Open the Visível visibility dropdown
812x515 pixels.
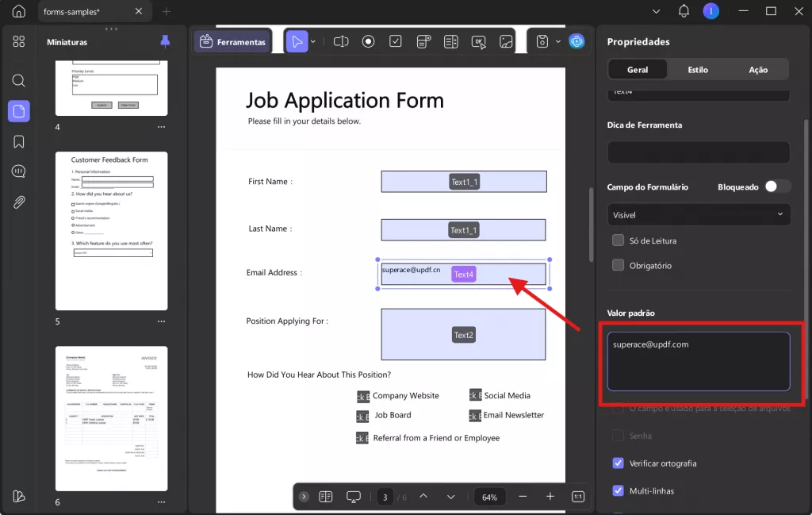click(x=699, y=214)
